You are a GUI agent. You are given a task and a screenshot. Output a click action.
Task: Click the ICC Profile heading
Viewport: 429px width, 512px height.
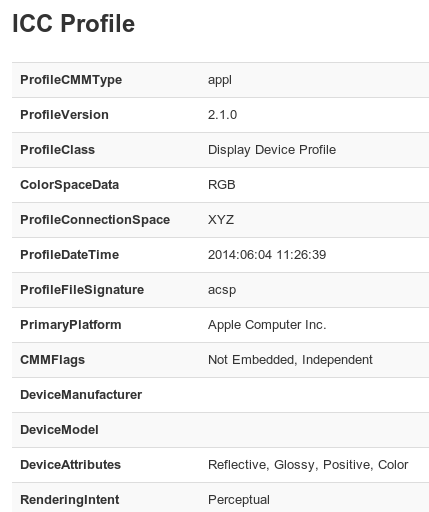73,23
